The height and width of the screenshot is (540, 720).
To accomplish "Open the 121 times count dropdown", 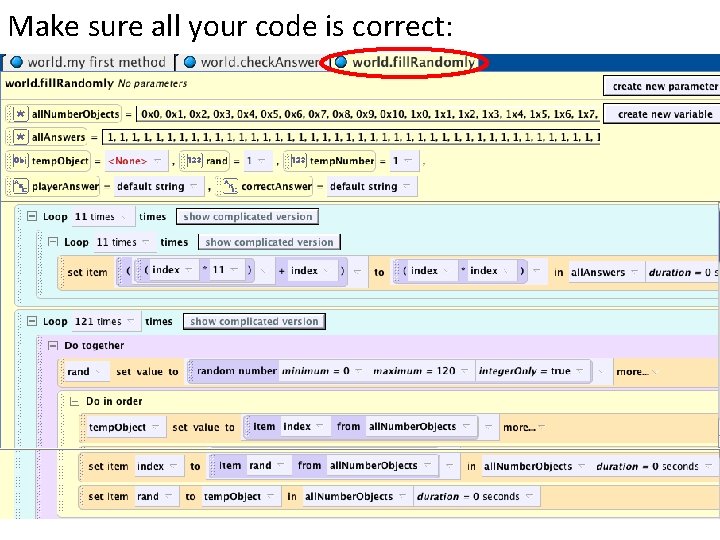I will tap(106, 321).
